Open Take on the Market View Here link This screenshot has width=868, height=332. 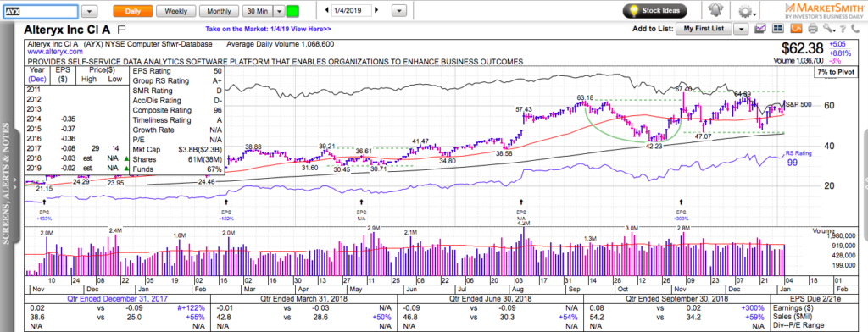tap(268, 30)
